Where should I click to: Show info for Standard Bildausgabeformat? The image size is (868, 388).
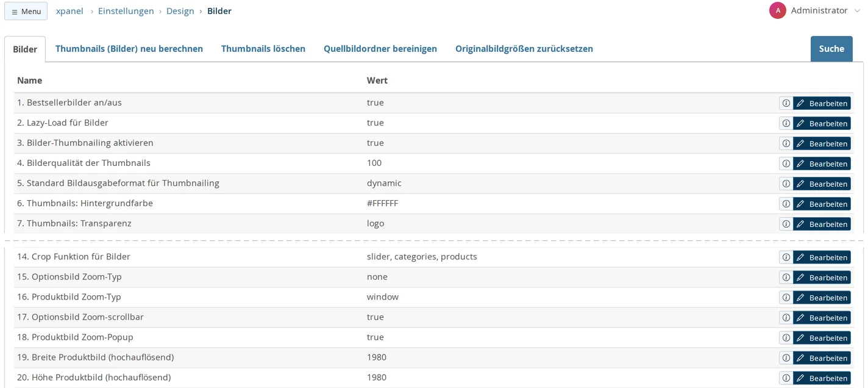(786, 184)
